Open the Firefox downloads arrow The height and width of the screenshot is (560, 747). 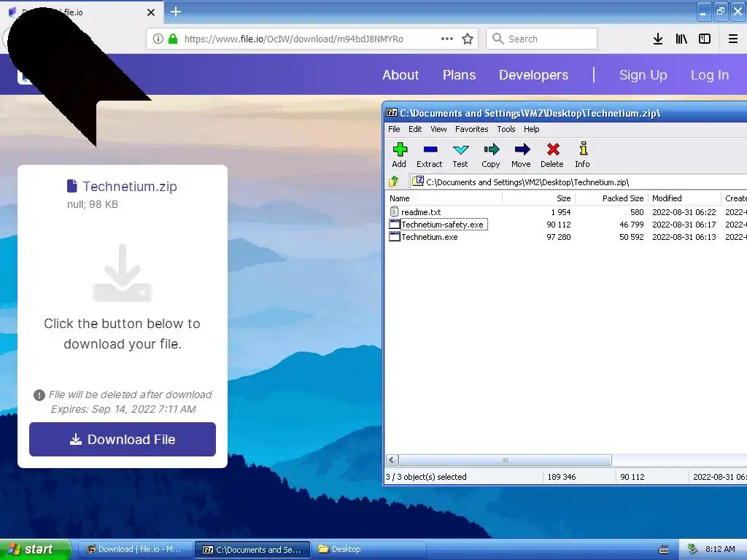pyautogui.click(x=658, y=39)
